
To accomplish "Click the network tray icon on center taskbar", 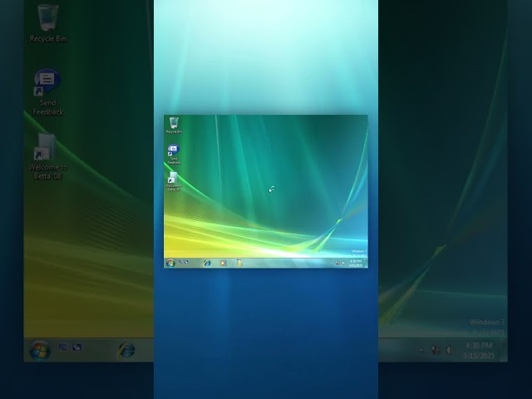I will (337, 264).
